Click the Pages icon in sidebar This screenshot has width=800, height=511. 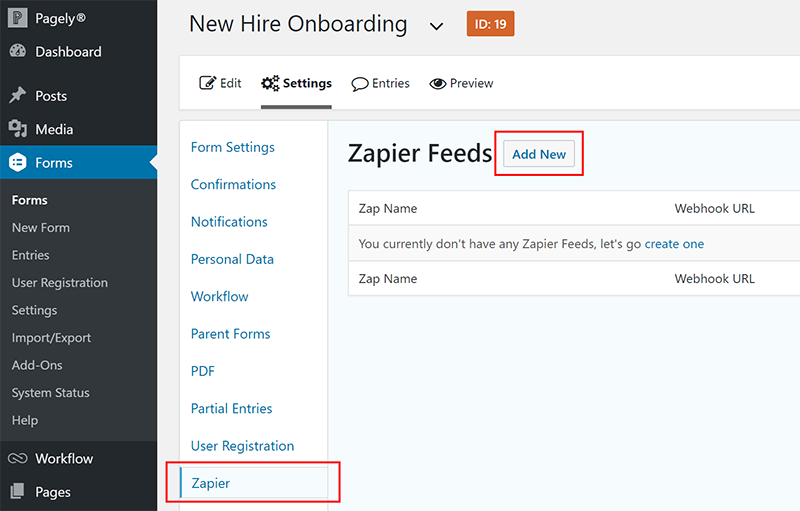(x=17, y=491)
